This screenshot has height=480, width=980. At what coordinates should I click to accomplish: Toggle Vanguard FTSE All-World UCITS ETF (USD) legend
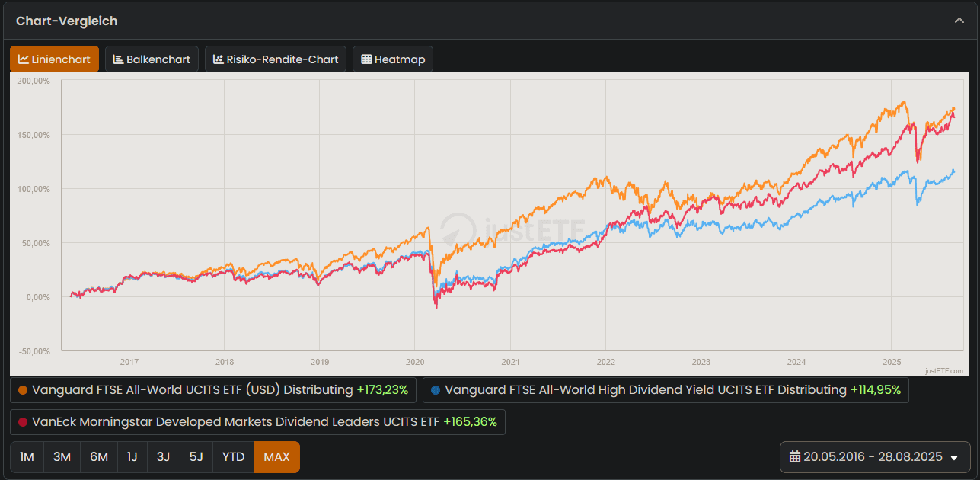[213, 390]
